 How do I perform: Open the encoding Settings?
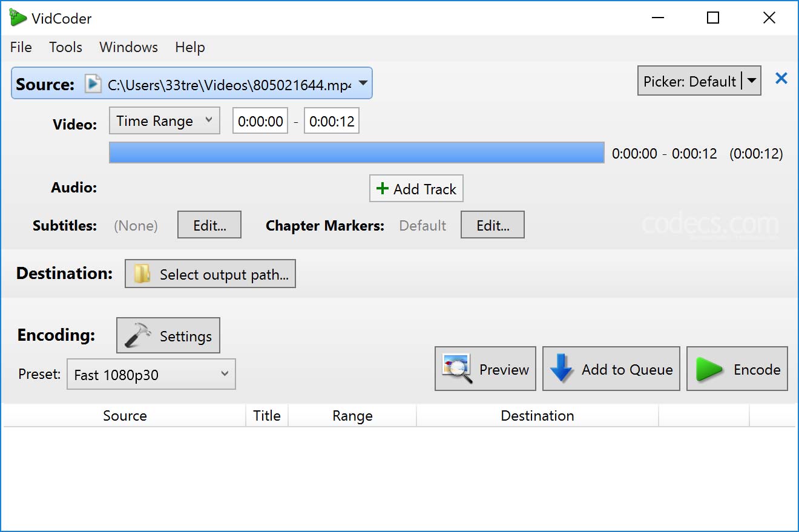(168, 335)
